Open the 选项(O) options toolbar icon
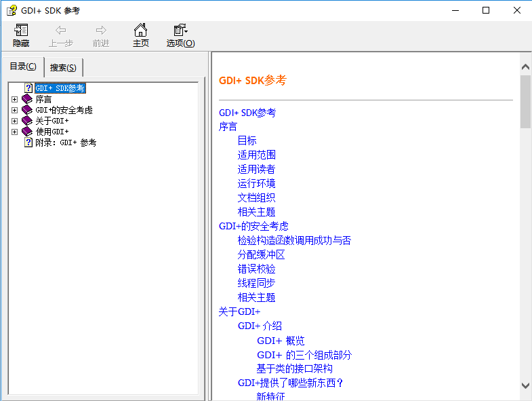 tap(180, 30)
